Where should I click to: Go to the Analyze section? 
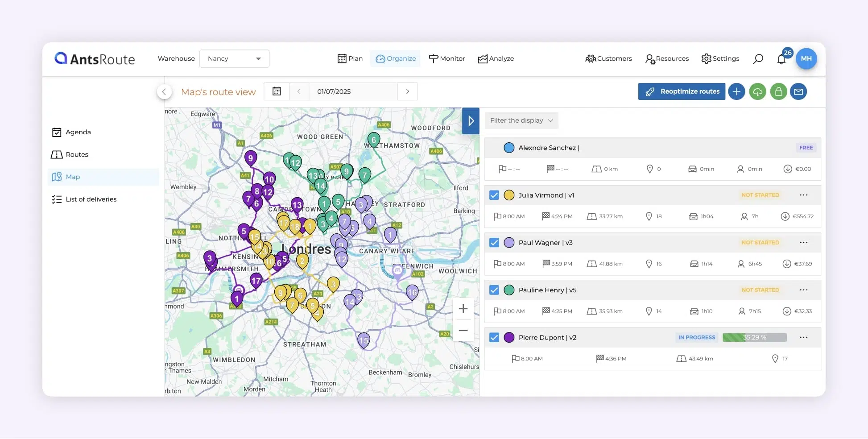pos(496,58)
